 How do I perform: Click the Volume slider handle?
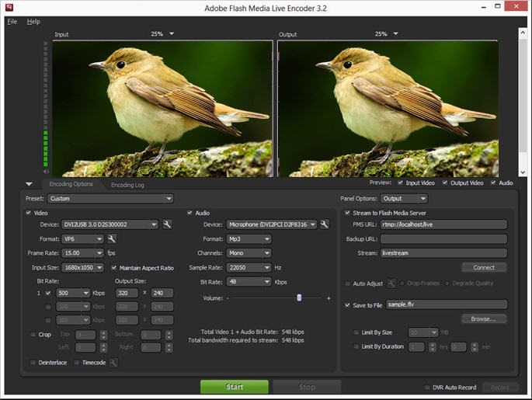click(x=299, y=298)
